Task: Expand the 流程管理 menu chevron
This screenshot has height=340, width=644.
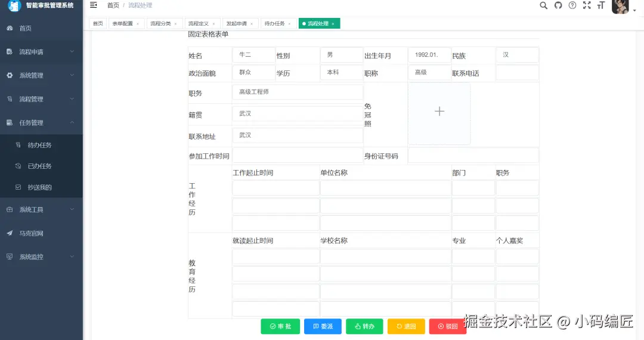Action: (x=72, y=98)
